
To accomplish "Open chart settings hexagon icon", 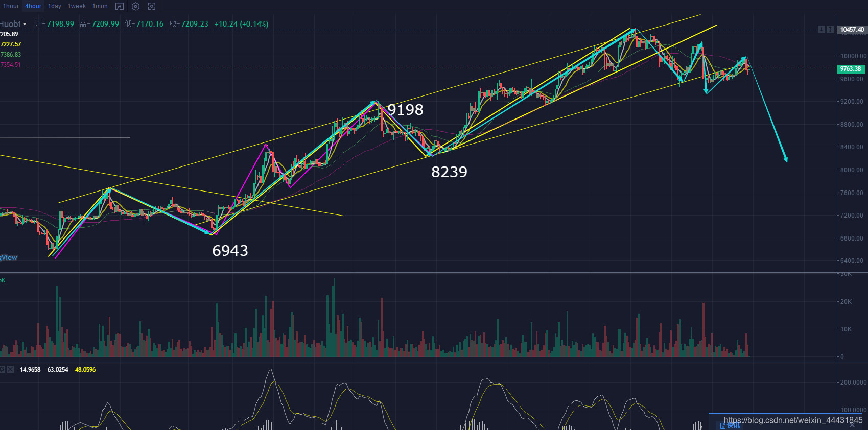I will click(x=135, y=6).
